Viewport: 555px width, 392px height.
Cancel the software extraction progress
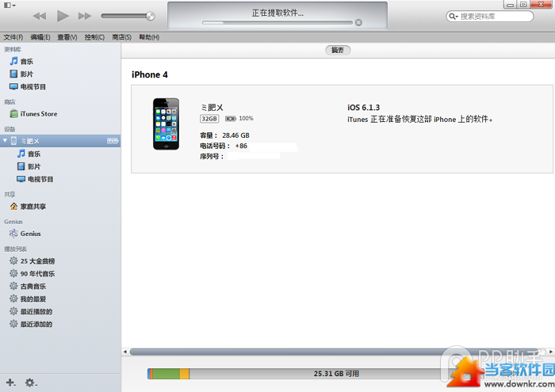(x=358, y=23)
